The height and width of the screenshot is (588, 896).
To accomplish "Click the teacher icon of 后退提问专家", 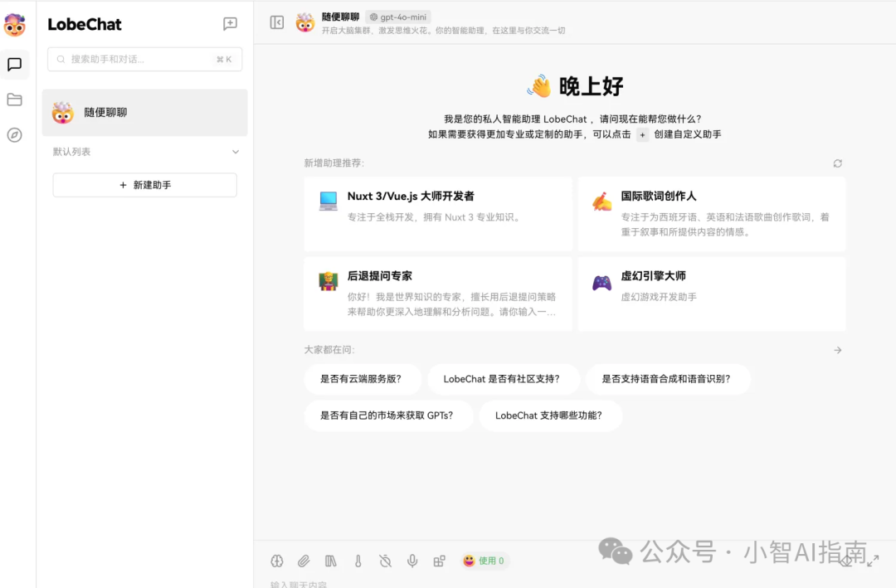I will pyautogui.click(x=328, y=282).
